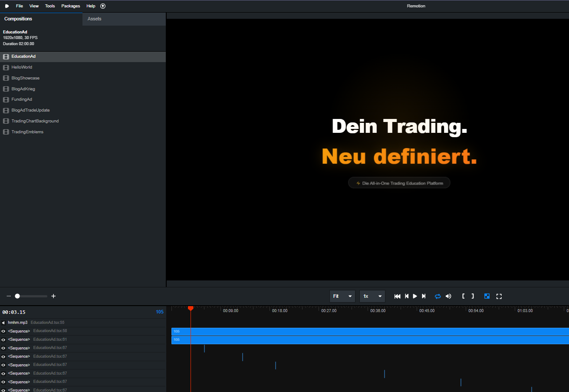Disable loop playback
The width and height of the screenshot is (569, 392).
[x=437, y=296]
